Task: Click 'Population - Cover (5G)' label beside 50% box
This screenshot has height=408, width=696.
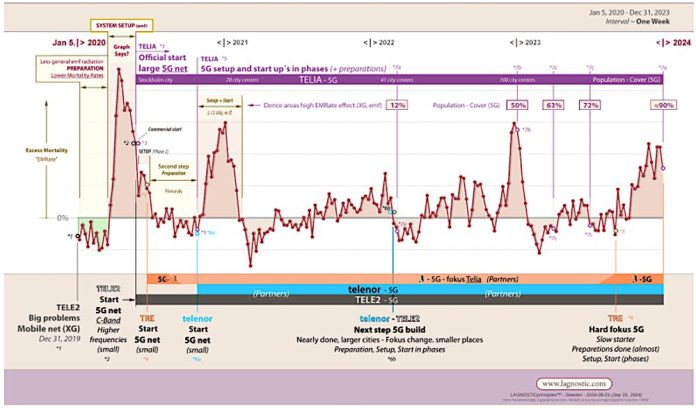Action: pos(466,106)
